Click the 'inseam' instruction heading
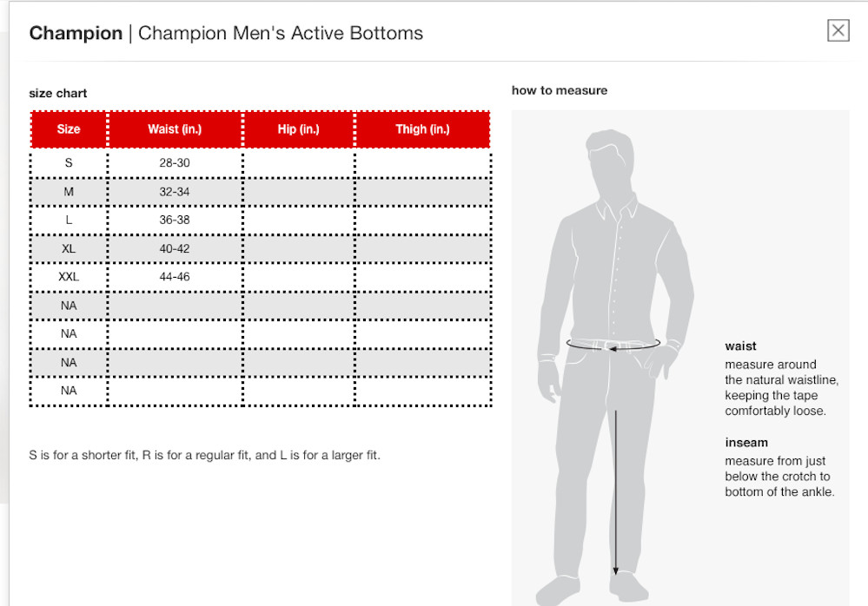Viewport: 868px width, 606px height. coord(746,443)
